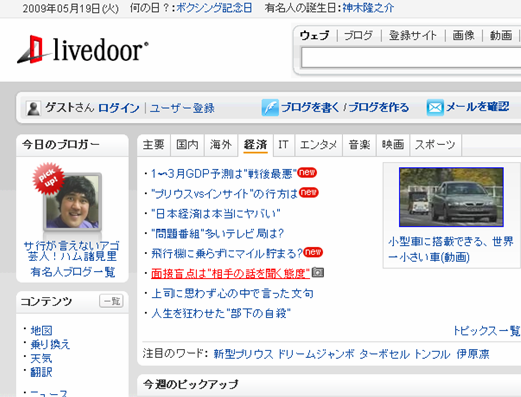Viewport: 521px width, 397px height.
Task: Open headline 人生を狂わせた部下の自殺
Action: point(221,313)
